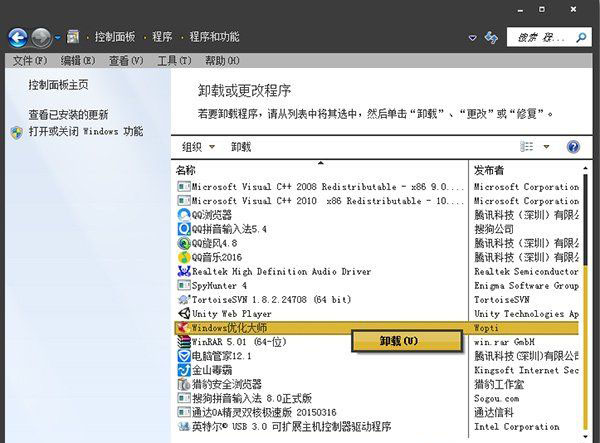
Task: Select the QQ拼音输入法5.4 icon
Action: [184, 229]
